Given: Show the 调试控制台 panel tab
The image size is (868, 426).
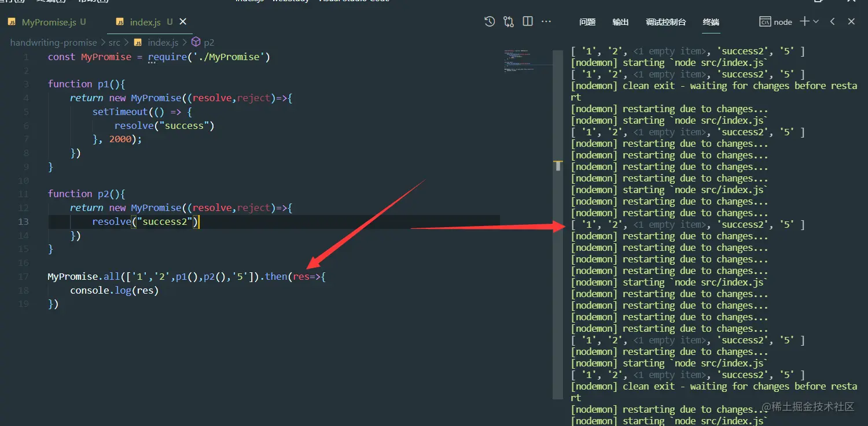Looking at the screenshot, I should point(665,22).
